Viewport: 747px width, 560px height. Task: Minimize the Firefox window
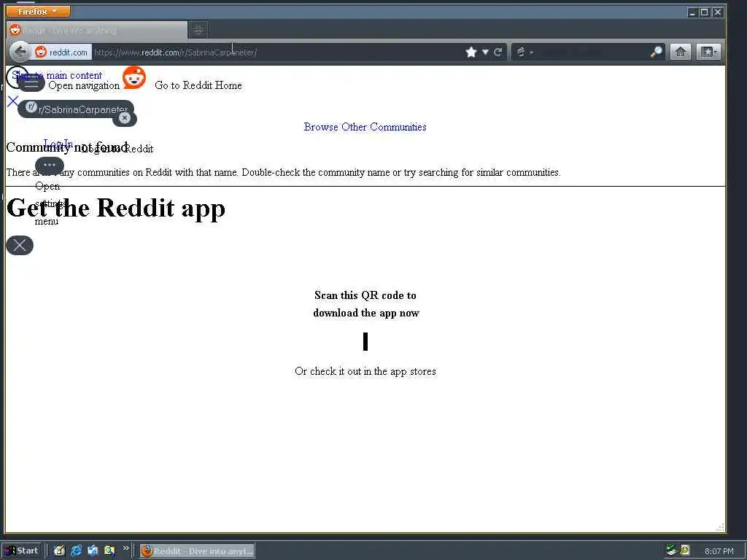tap(693, 12)
